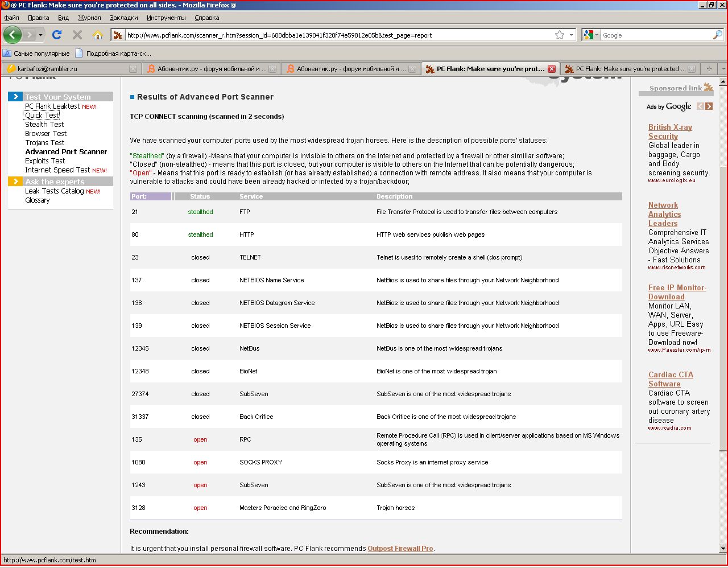Click the Ask the experts arrow icon
This screenshot has height=568, width=728.
(x=15, y=181)
